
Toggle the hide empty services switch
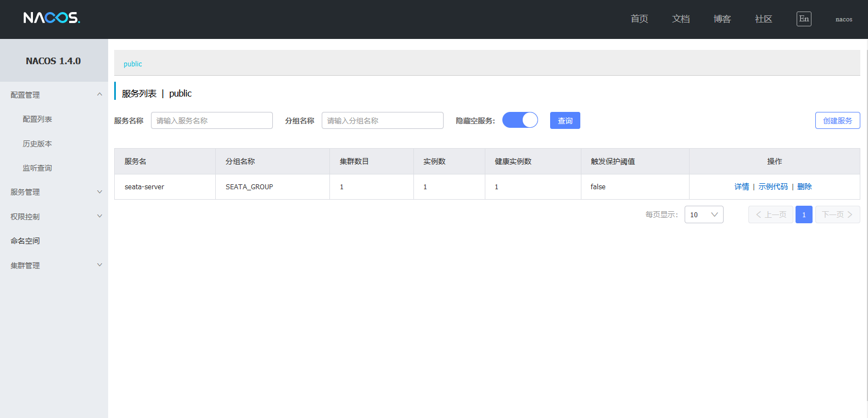point(520,120)
